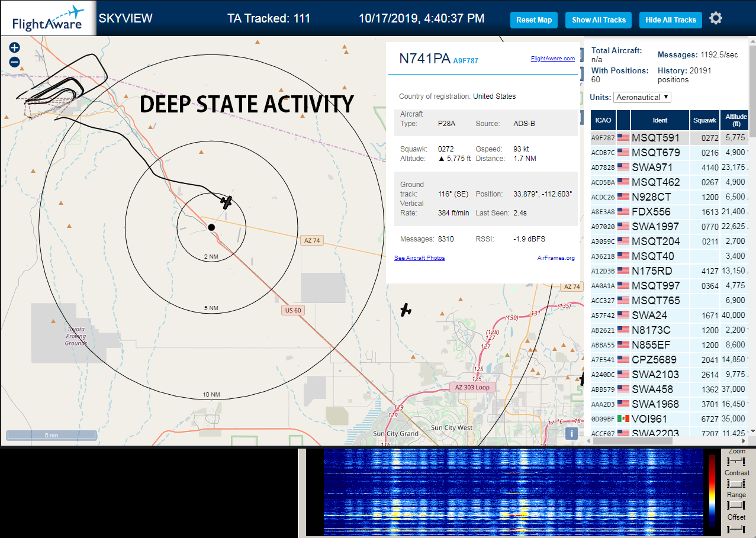
Task: Select the MSQT679 aircraft row
Action: [x=670, y=152]
